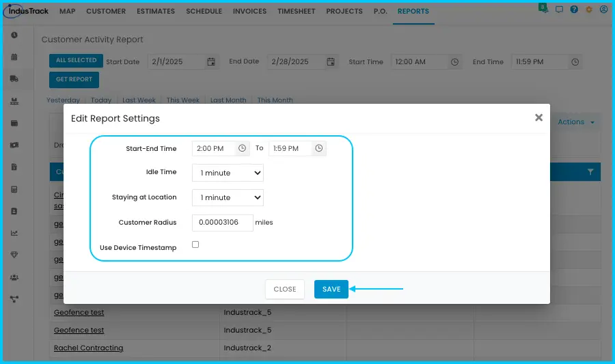The height and width of the screenshot is (364, 615).
Task: Open the PROJECTS menu
Action: [344, 12]
